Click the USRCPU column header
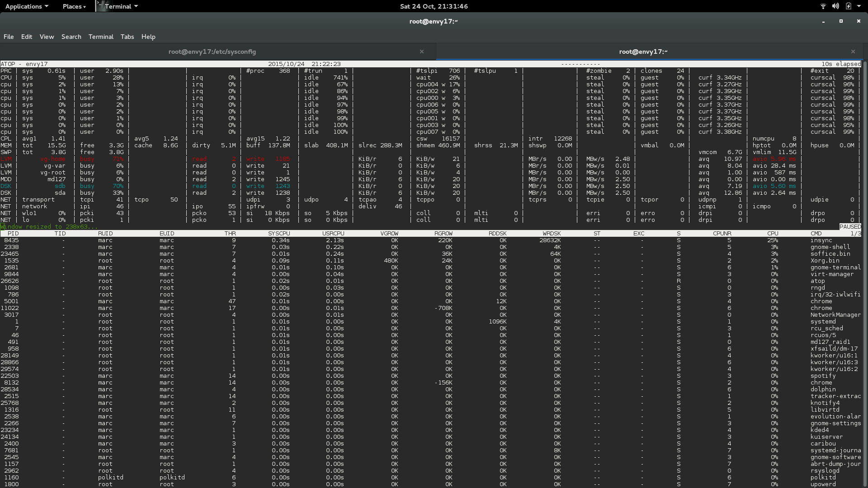The width and height of the screenshot is (868, 488). coord(333,234)
